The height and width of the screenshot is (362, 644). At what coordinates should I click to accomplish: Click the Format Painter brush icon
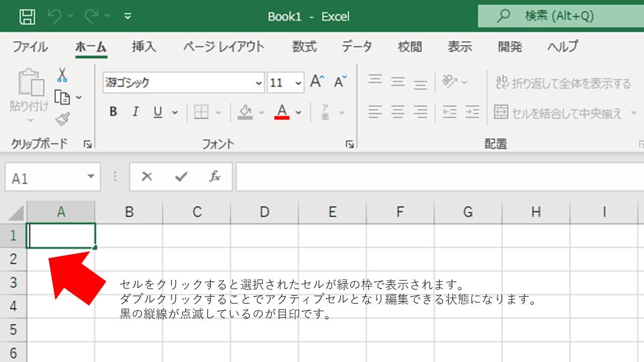(x=63, y=119)
